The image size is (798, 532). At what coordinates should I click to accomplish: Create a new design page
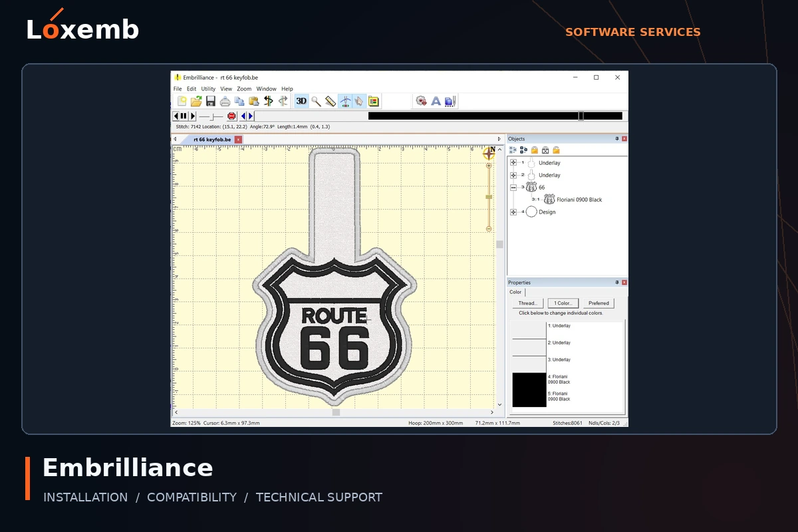click(x=182, y=101)
